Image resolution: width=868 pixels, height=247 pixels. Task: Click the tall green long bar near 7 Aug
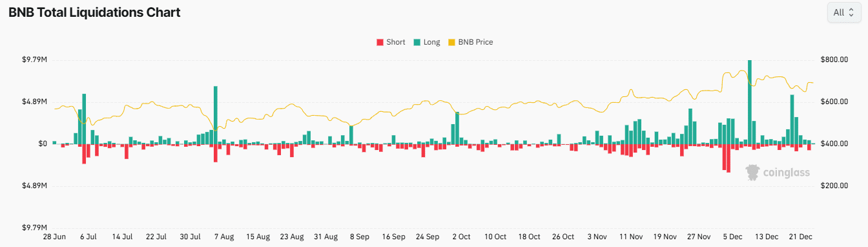coord(216,114)
